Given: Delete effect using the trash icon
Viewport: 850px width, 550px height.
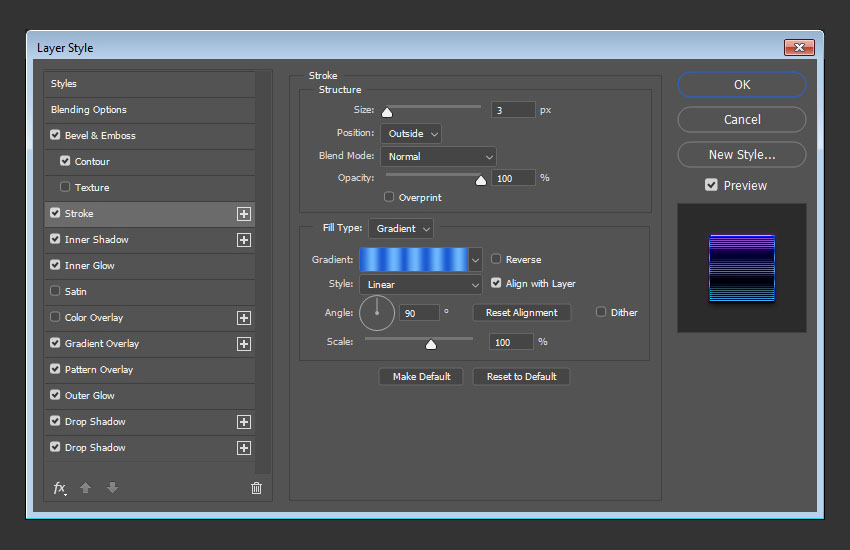Looking at the screenshot, I should (x=256, y=488).
